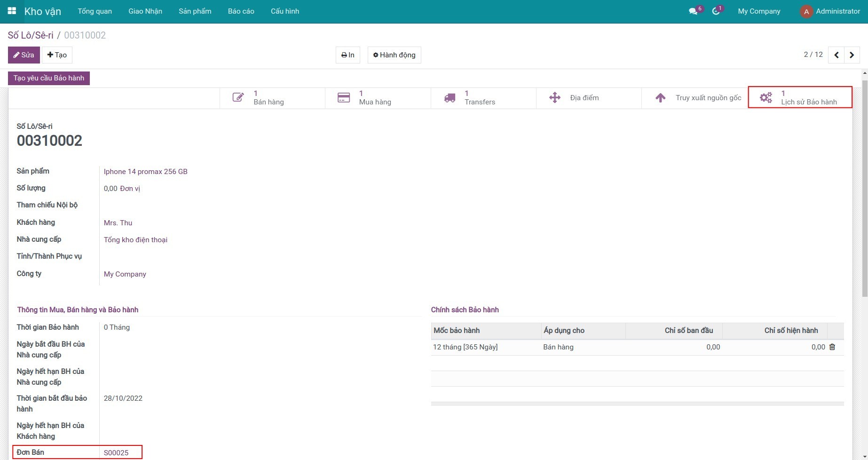868x460 pixels.
Task: Open the apps grid menu icon
Action: 12,11
